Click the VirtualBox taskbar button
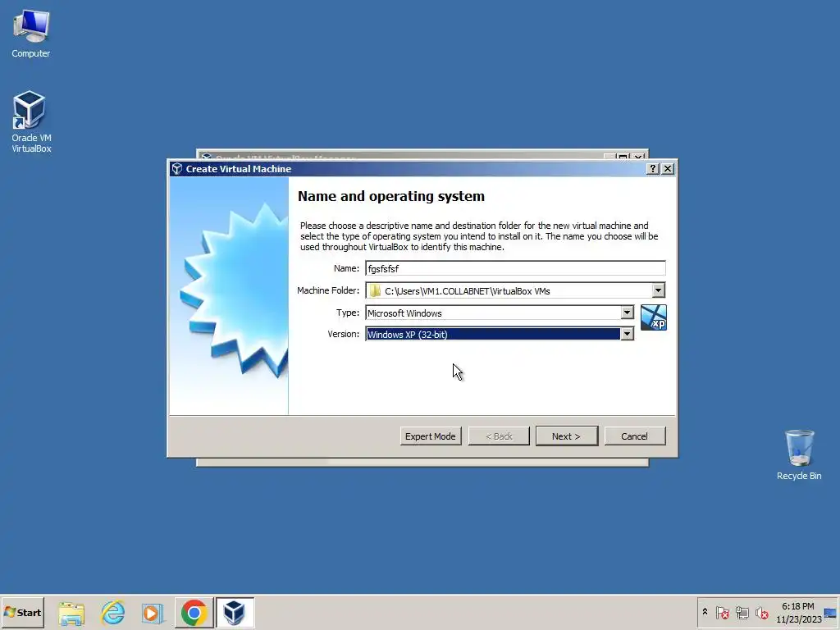This screenshot has width=840, height=630. 235,612
